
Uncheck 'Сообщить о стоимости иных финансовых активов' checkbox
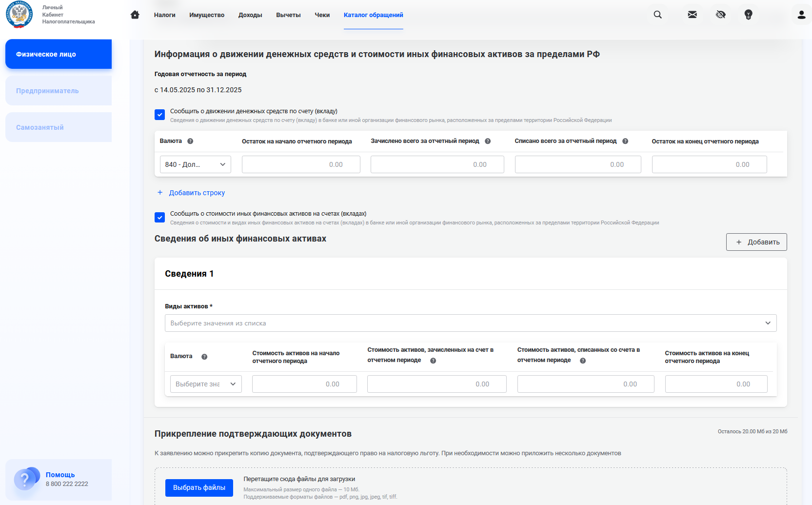(x=159, y=217)
